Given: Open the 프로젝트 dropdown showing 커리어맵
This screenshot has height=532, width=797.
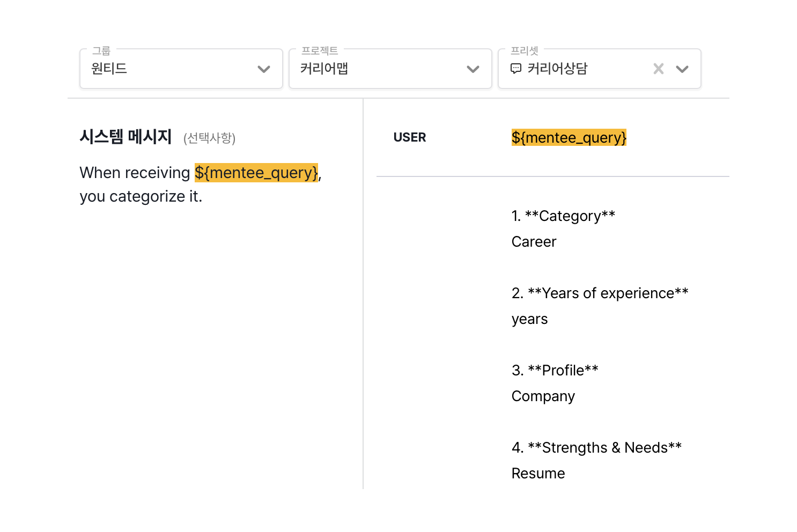Looking at the screenshot, I should tap(390, 69).
